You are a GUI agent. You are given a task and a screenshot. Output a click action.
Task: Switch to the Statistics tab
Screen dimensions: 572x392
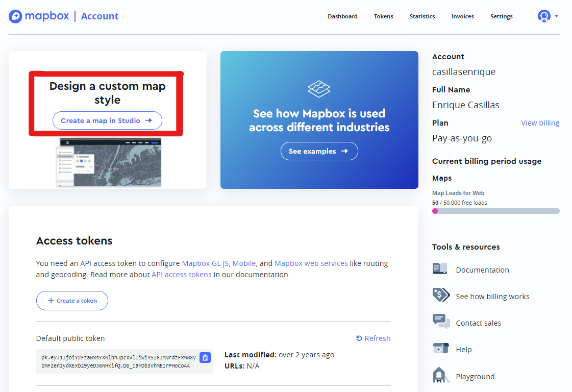[422, 16]
